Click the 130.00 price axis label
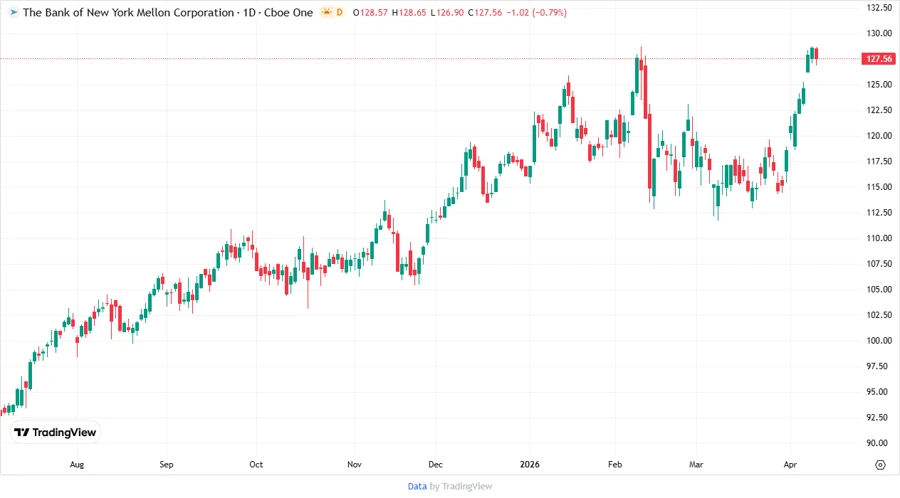The height and width of the screenshot is (498, 900). tap(879, 33)
